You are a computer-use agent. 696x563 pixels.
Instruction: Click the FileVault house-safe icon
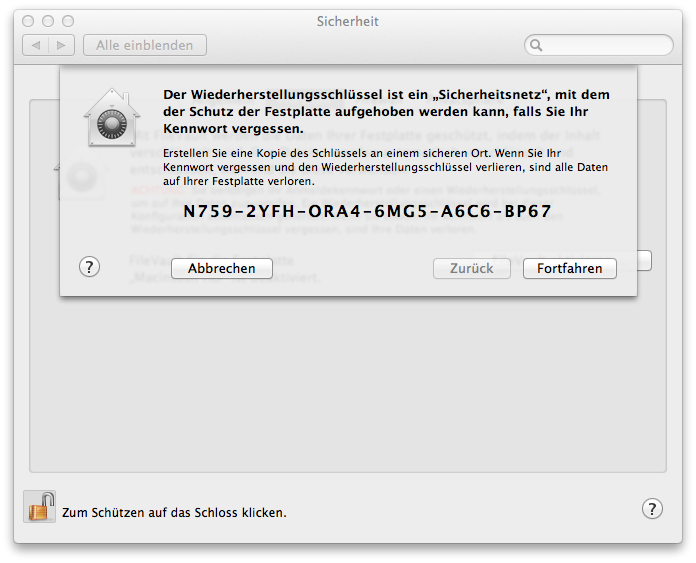(x=111, y=116)
